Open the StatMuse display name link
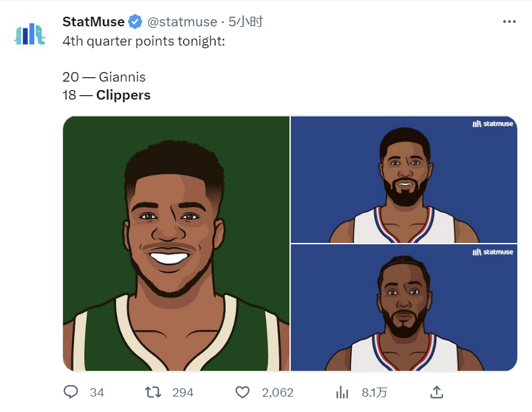The image size is (532, 412). [93, 22]
